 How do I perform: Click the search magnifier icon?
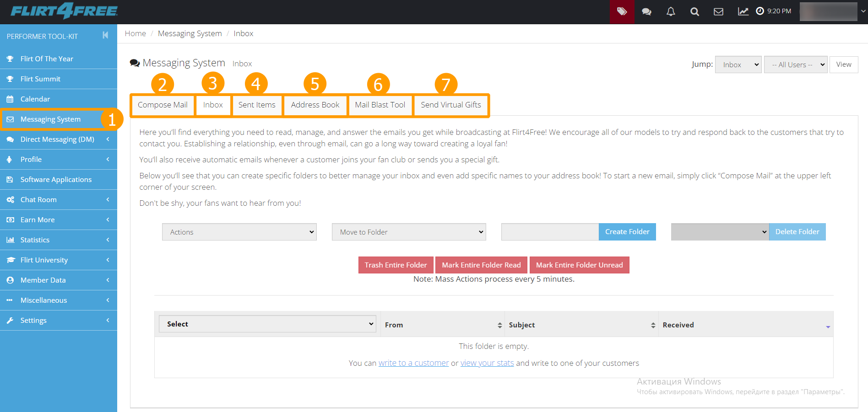pos(694,12)
